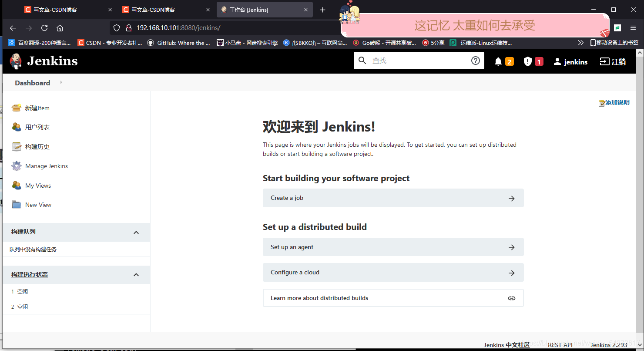Click executor 1 空闲 row
Viewport: 644px width, 351px height.
point(76,291)
